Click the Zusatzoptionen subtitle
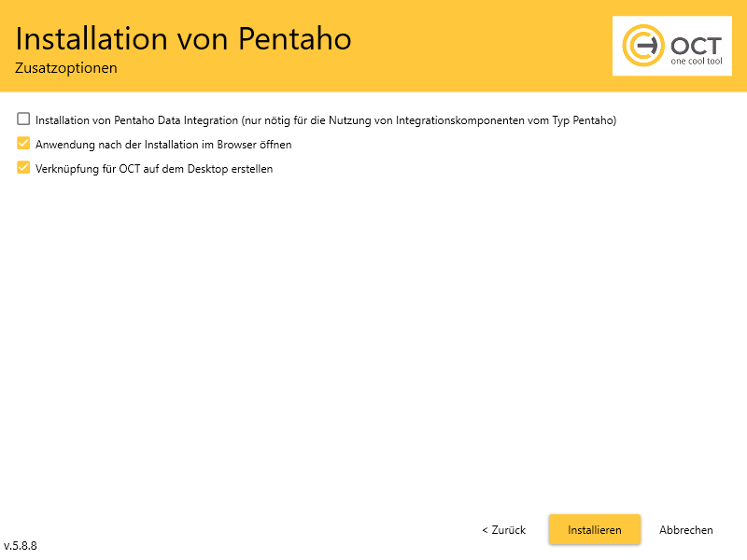The image size is (747, 560). pyautogui.click(x=66, y=68)
